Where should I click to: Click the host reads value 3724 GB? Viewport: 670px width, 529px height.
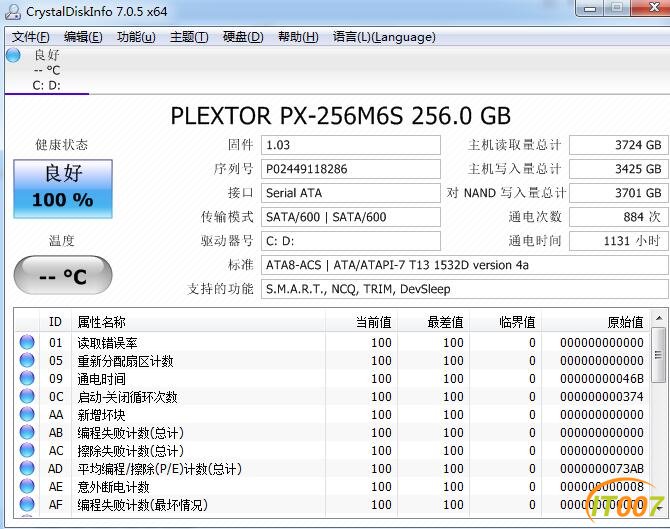point(619,145)
